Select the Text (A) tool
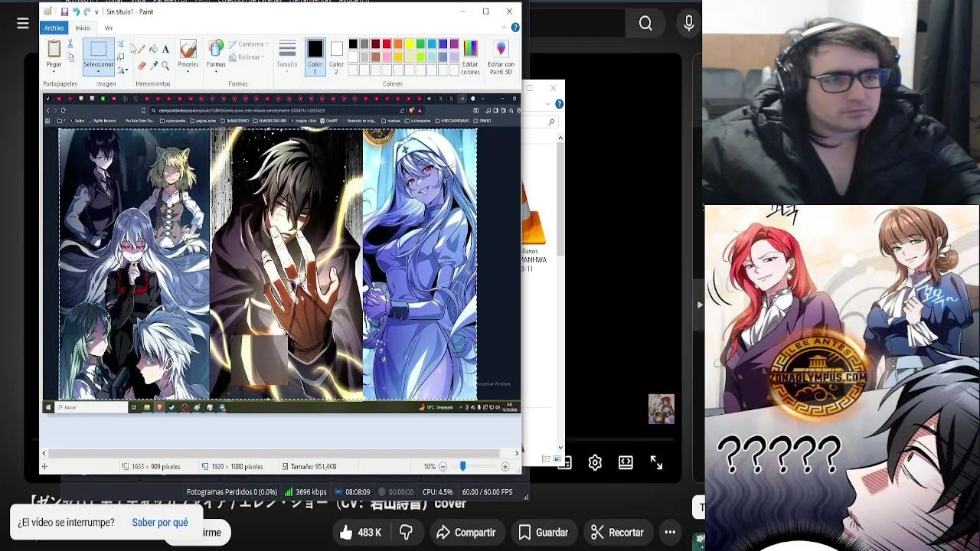The height and width of the screenshot is (551, 980). coord(165,49)
